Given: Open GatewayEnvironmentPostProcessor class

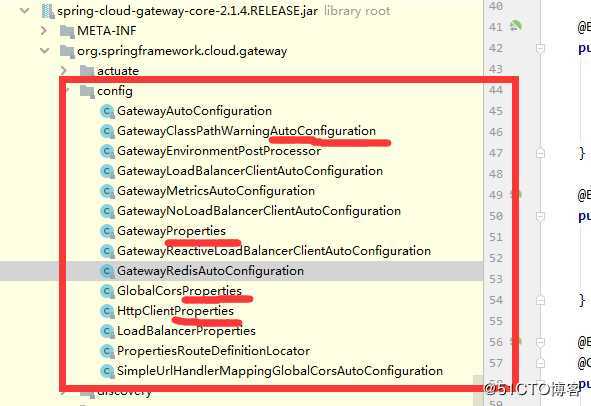Looking at the screenshot, I should click(219, 151).
